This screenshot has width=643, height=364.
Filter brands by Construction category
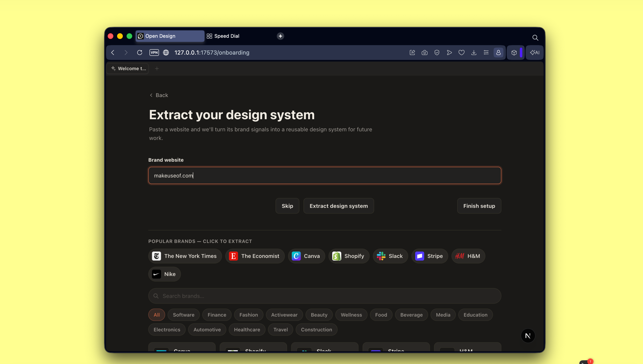pos(316,330)
